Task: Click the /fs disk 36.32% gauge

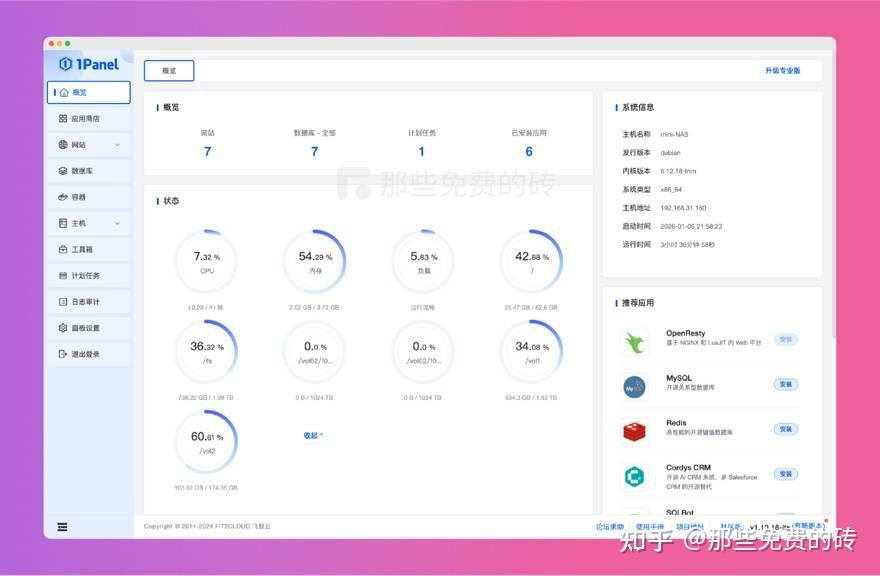Action: click(207, 351)
